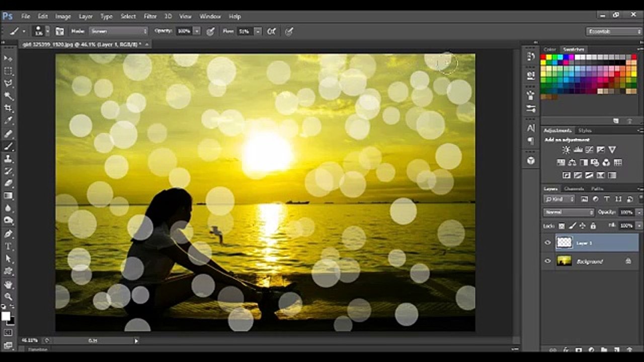The image size is (644, 362).
Task: Open the History panel icon
Action: pos(531,57)
